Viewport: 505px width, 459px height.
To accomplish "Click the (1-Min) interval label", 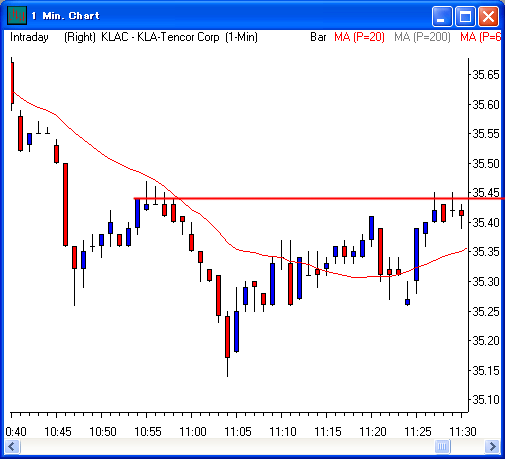I will (x=241, y=37).
